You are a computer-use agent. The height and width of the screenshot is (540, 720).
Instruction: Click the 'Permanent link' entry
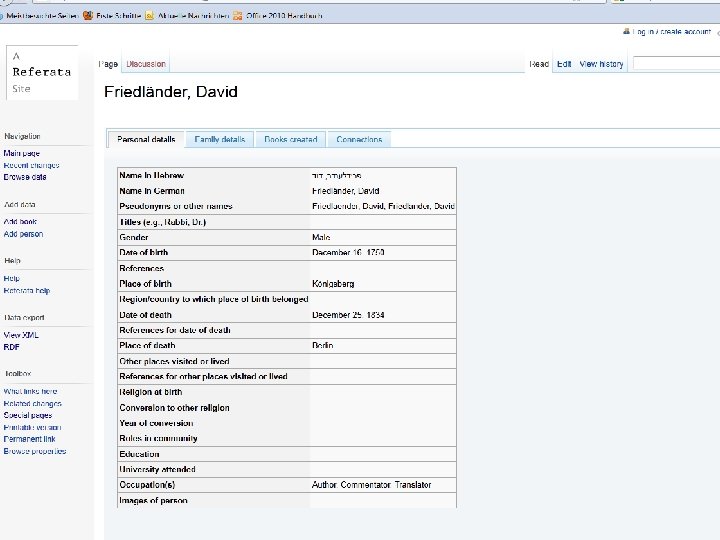[x=29, y=439]
